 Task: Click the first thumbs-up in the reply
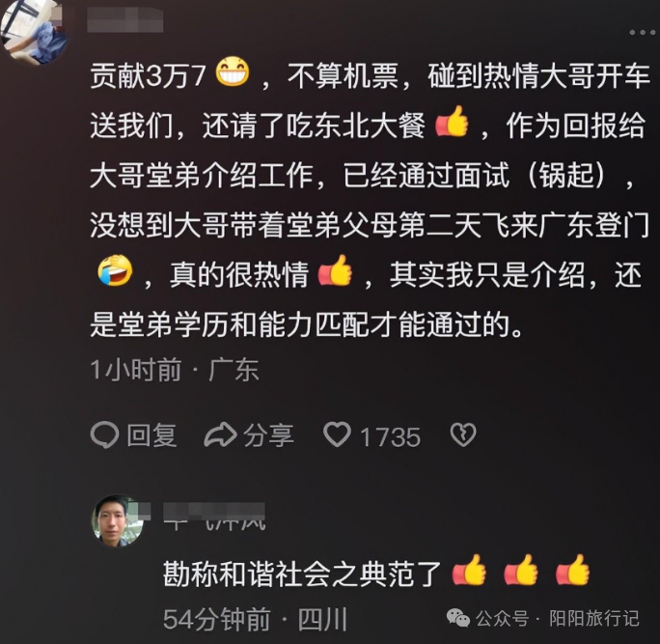point(469,570)
